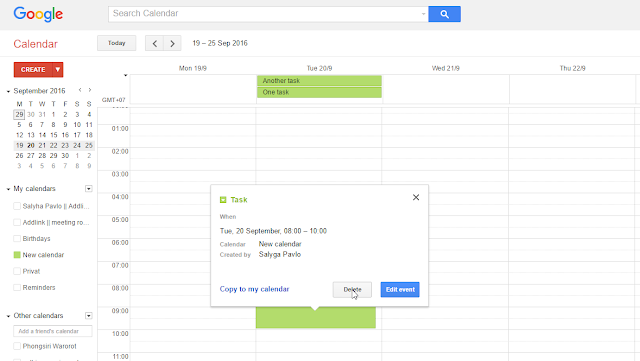This screenshot has width=640, height=361.
Task: Open the Task title link in popup
Action: (x=239, y=200)
